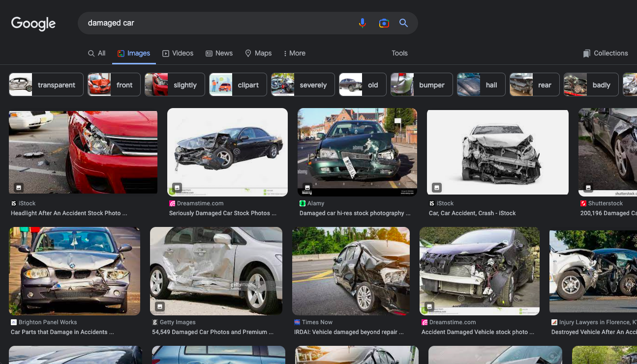Click 'Accident Damaged Vehicle stock photo' link
The image size is (637, 364).
478,332
